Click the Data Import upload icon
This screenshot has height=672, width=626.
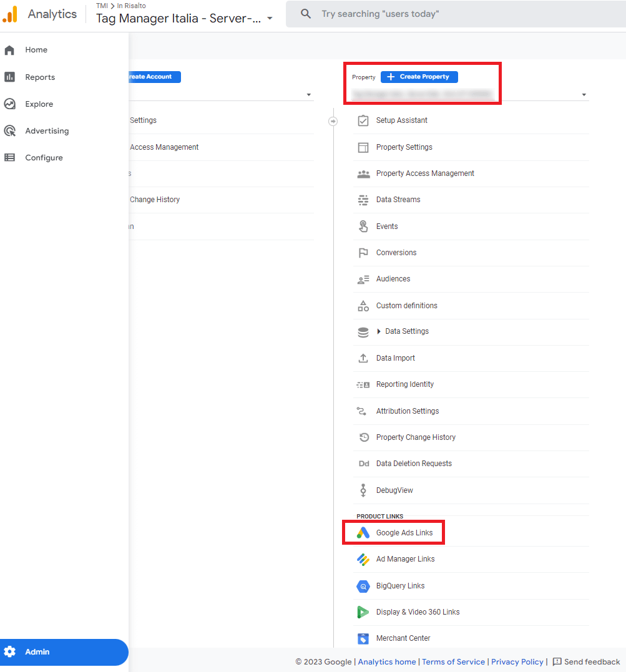tap(363, 358)
